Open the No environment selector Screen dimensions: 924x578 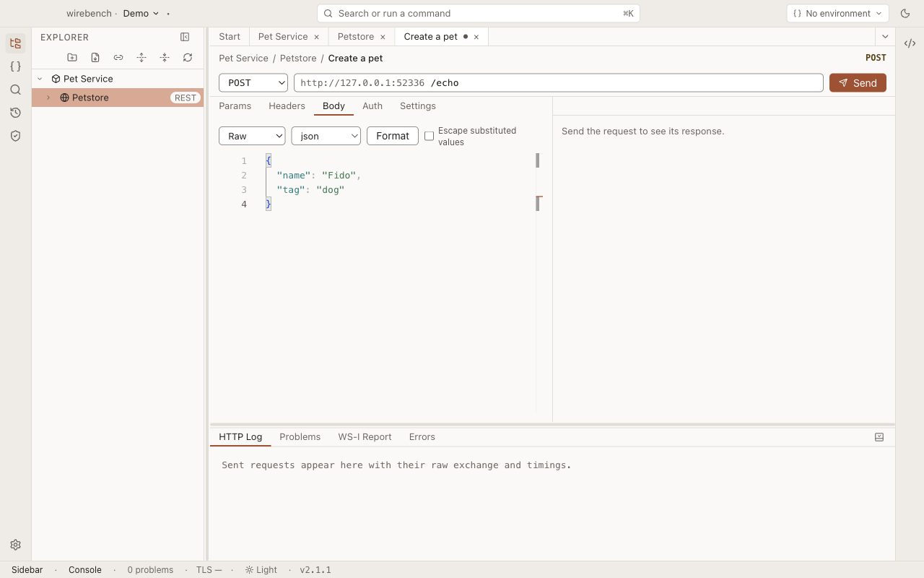tap(837, 13)
